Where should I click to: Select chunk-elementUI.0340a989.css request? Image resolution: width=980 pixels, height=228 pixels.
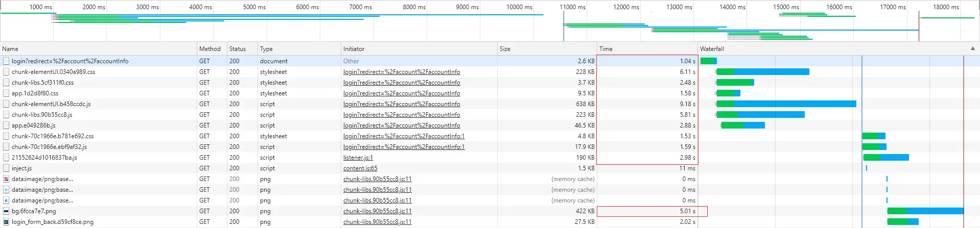(x=490, y=72)
